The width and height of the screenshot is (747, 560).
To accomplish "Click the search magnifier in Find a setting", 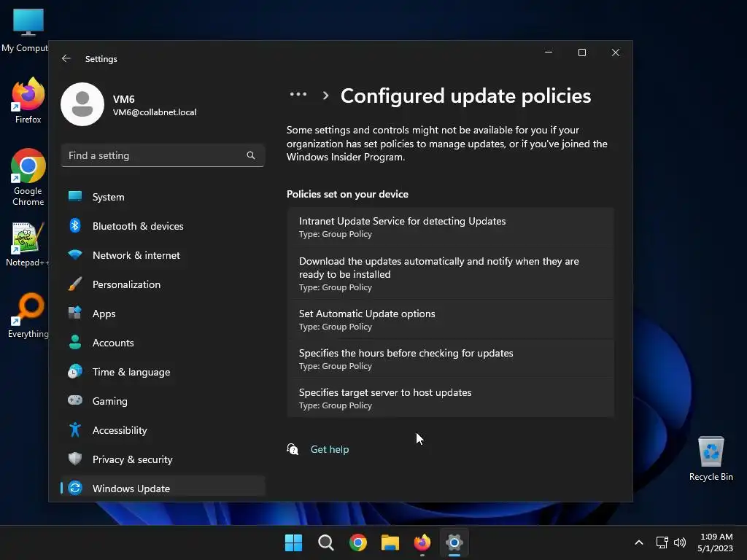I will pyautogui.click(x=251, y=155).
